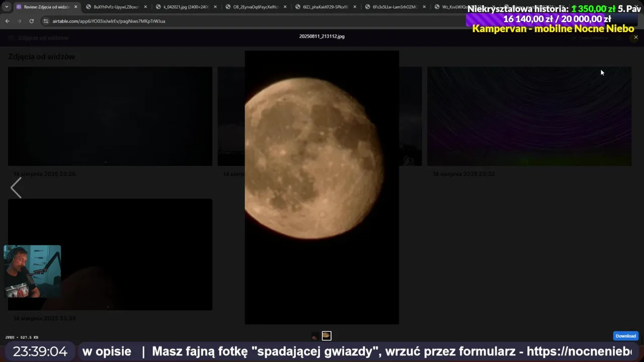Close the image preview overlay
The width and height of the screenshot is (644, 362).
tap(635, 37)
